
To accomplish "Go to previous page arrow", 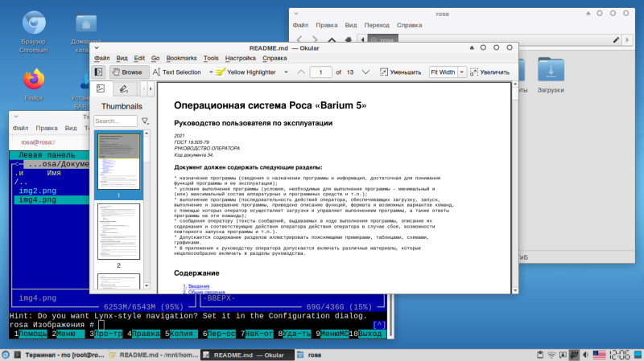I will click(301, 72).
